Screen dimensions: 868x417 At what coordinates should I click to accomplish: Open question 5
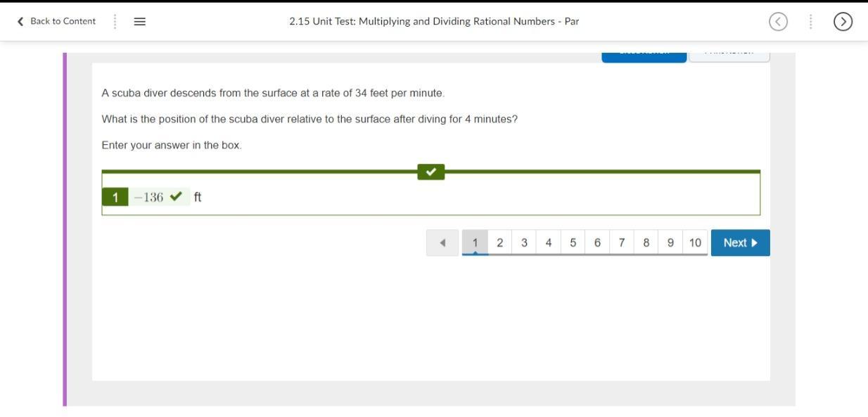573,243
